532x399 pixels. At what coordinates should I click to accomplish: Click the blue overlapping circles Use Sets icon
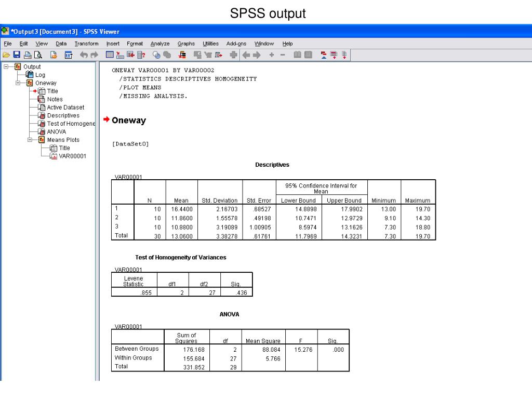[156, 55]
